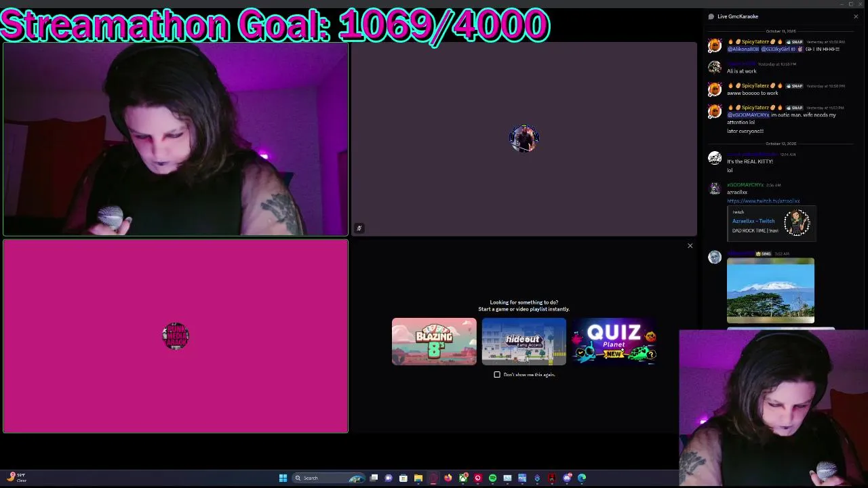Click the avatar beside 'Ali is at work'
The width and height of the screenshot is (868, 488).
715,67
